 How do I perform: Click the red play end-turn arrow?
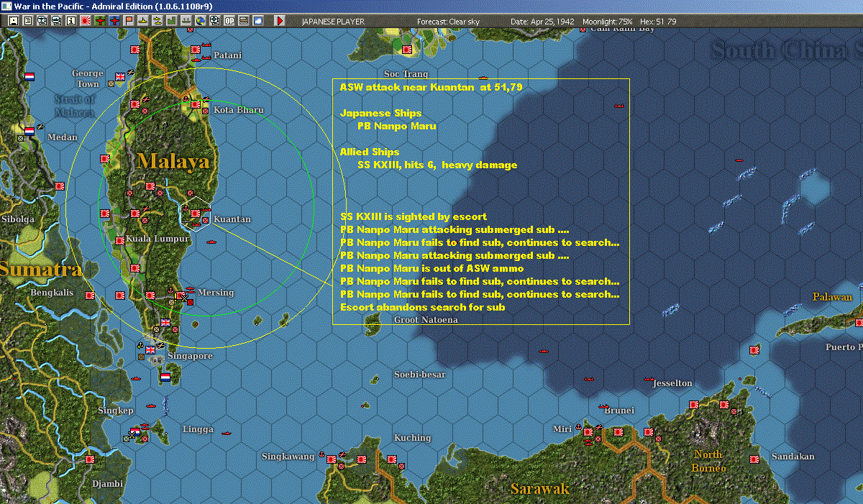pos(280,21)
